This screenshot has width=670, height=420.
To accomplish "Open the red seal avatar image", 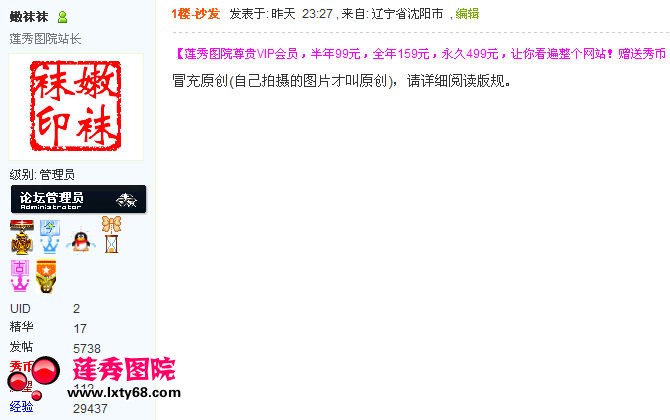I will (76, 107).
